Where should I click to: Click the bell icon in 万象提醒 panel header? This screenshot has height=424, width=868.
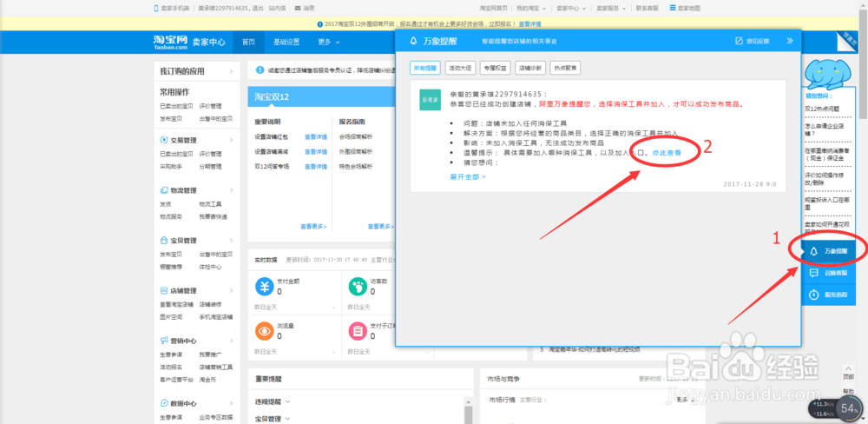[413, 41]
